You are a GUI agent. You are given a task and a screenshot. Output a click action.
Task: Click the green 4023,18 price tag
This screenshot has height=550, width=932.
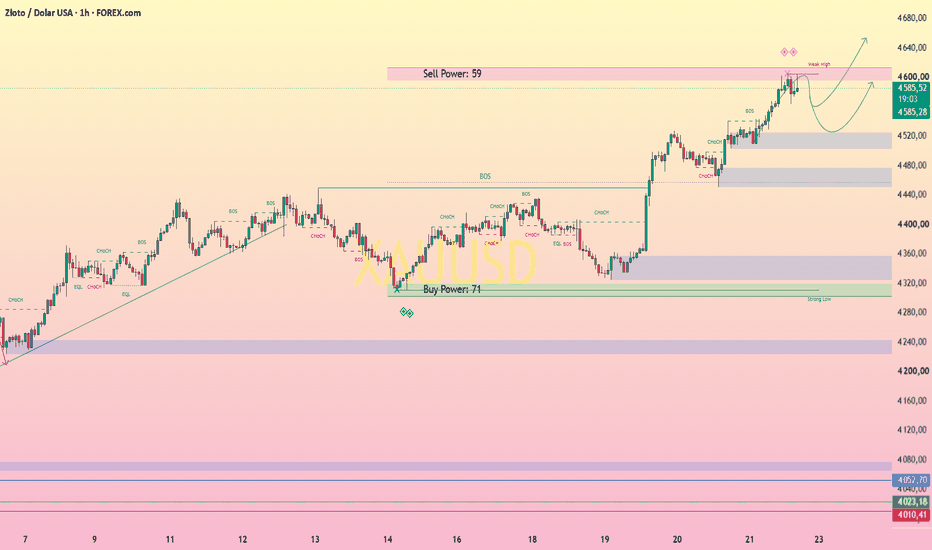pyautogui.click(x=912, y=502)
